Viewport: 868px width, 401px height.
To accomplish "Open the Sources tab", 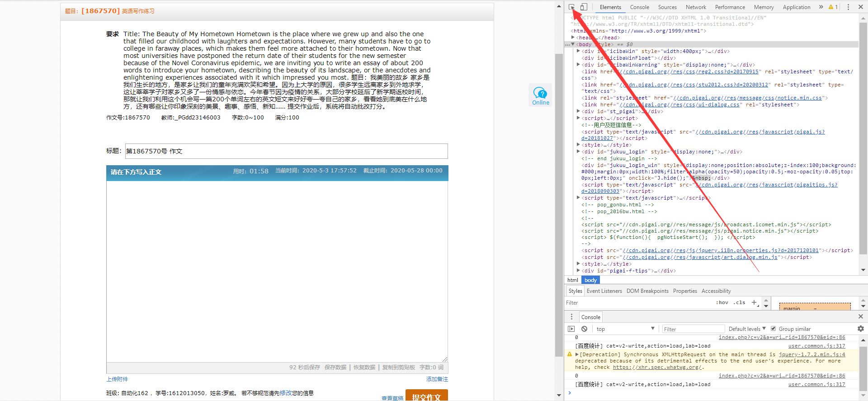I will (667, 7).
